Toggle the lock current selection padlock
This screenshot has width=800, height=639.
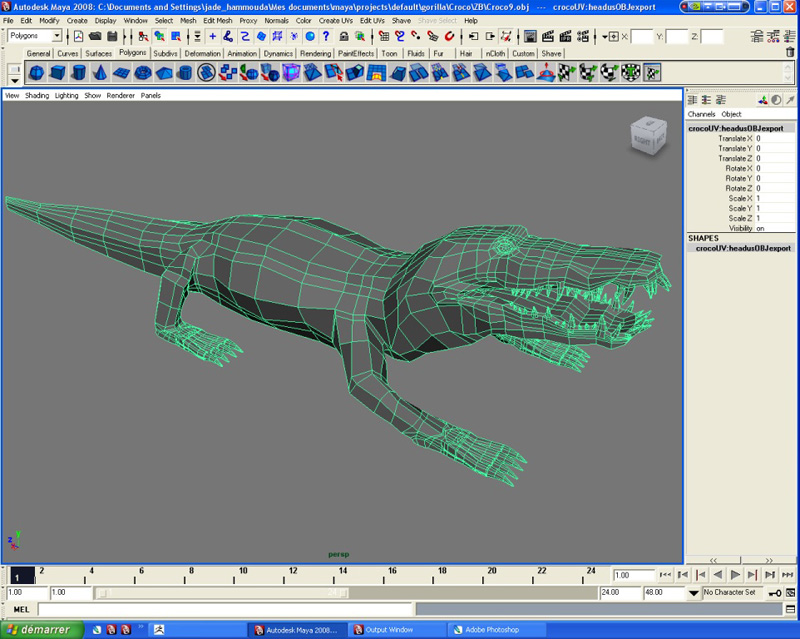(344, 36)
